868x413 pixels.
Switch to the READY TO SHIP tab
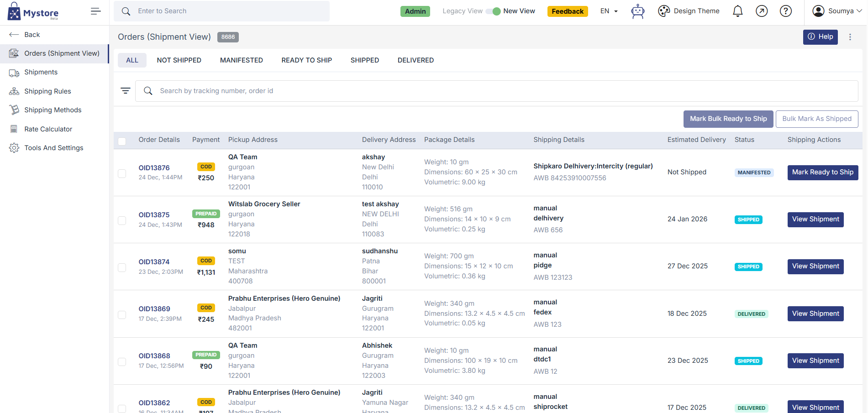tap(306, 60)
